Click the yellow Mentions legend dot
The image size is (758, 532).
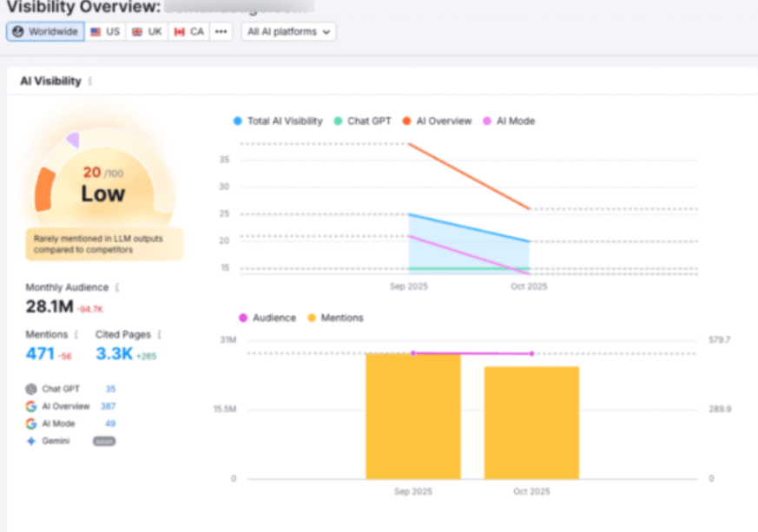click(x=312, y=318)
